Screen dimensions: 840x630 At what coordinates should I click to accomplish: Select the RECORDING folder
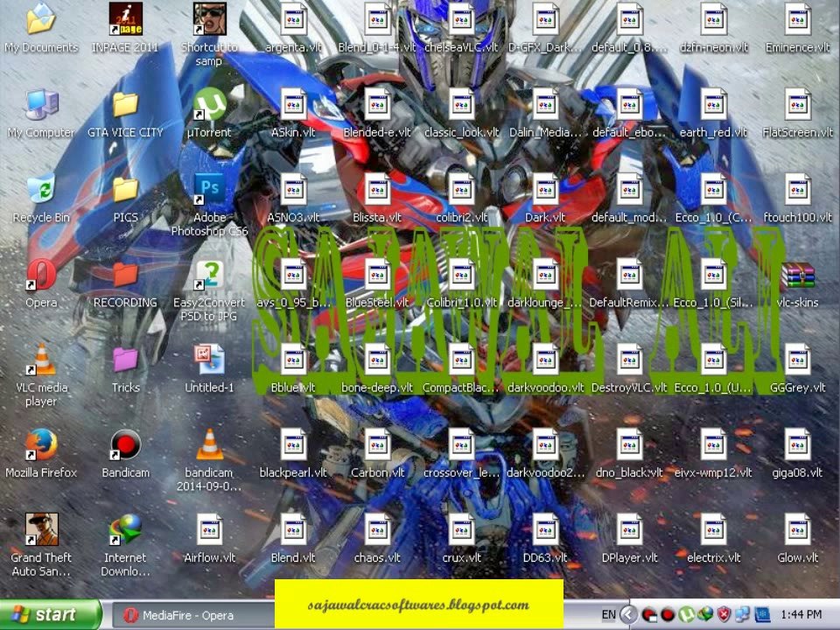tap(125, 274)
